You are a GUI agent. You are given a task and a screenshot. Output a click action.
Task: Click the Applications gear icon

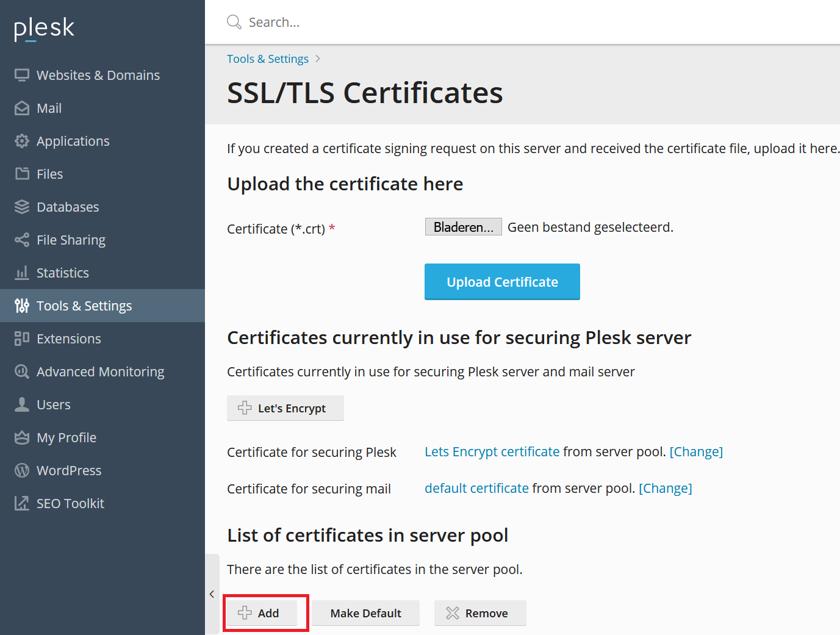22,141
